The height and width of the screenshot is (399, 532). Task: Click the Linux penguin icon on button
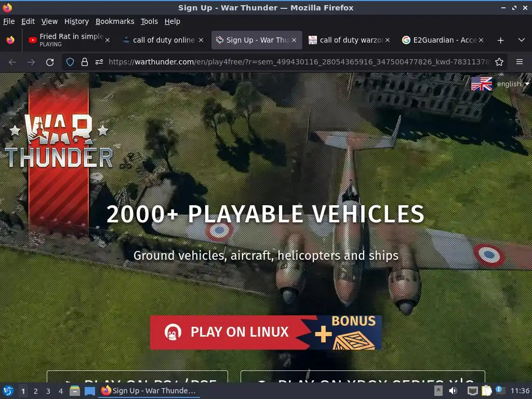pos(172,332)
